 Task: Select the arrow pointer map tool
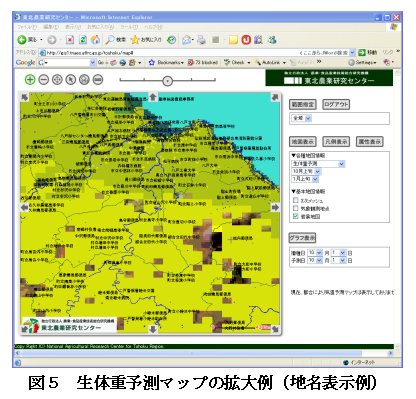point(71,79)
